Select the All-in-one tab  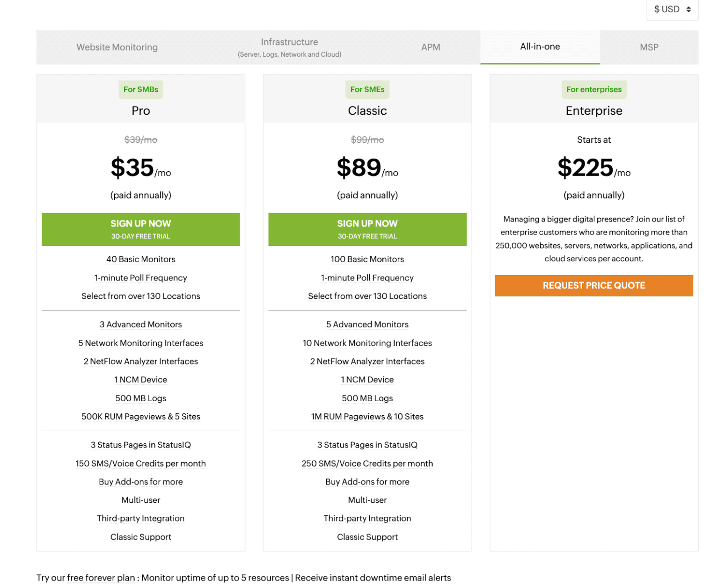[540, 47]
